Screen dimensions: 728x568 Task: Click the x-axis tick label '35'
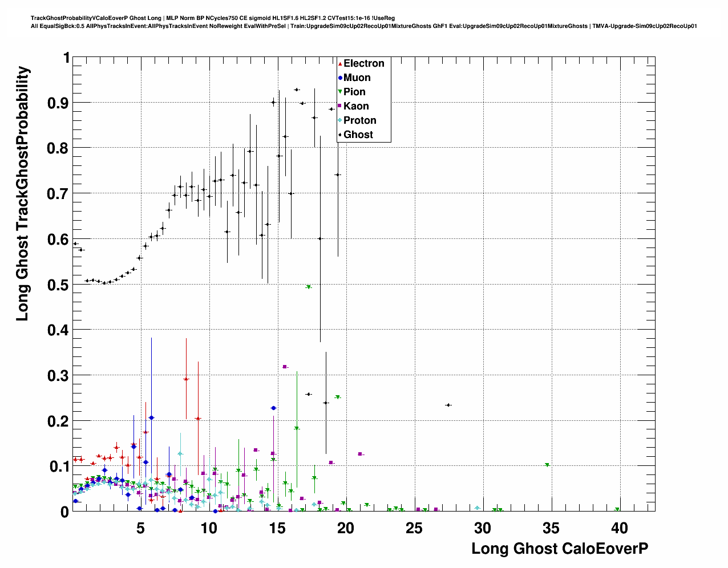point(551,528)
